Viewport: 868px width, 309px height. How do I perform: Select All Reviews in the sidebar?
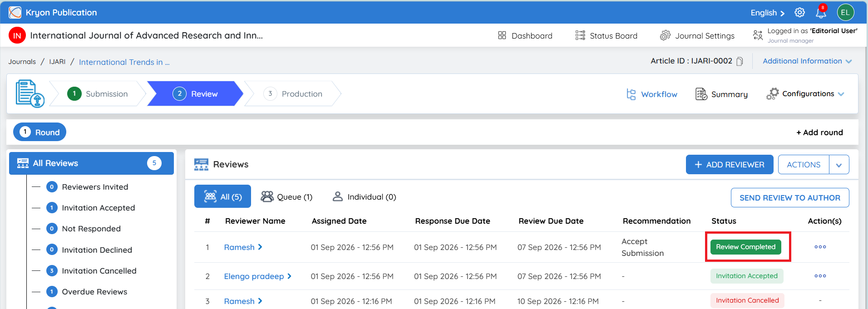pyautogui.click(x=91, y=163)
